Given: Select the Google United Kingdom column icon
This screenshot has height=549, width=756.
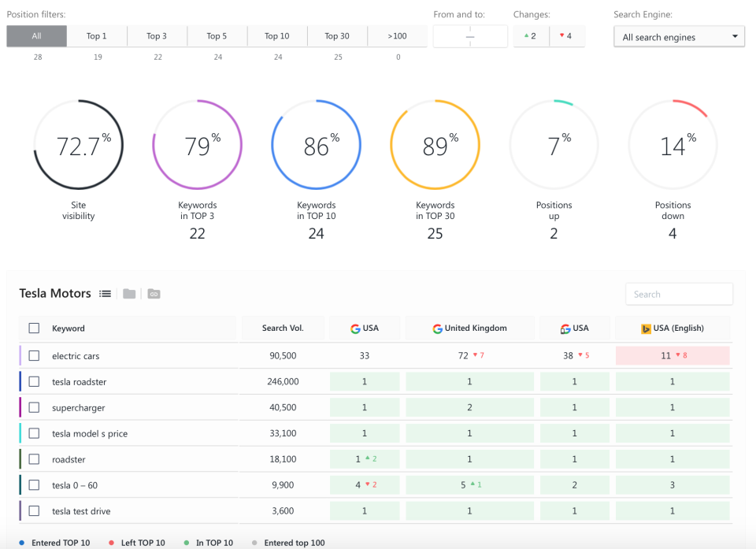Looking at the screenshot, I should click(438, 328).
